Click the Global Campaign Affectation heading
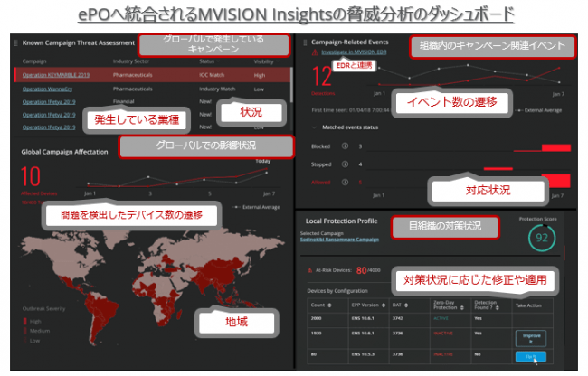The height and width of the screenshot is (376, 588). click(x=64, y=152)
